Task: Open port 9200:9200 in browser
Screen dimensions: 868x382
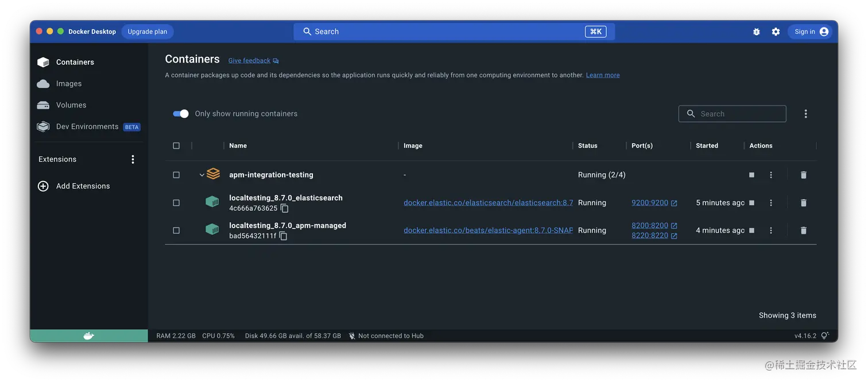Action: tap(654, 203)
